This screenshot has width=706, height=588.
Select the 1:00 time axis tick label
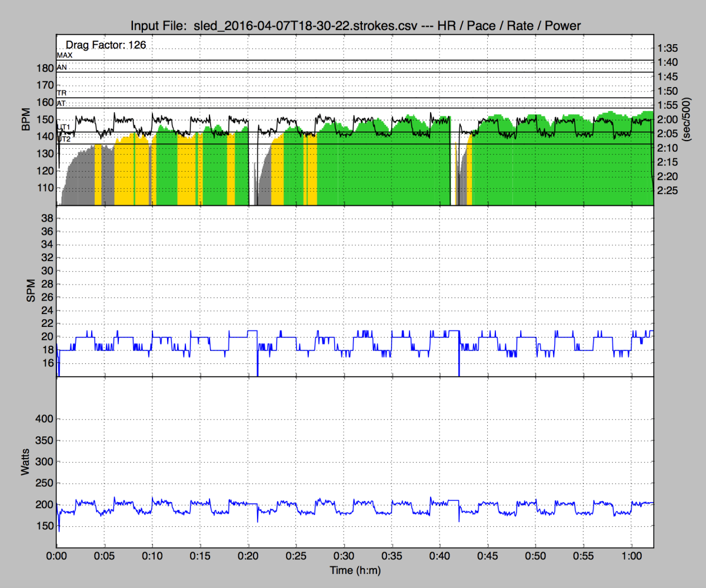[x=631, y=555]
